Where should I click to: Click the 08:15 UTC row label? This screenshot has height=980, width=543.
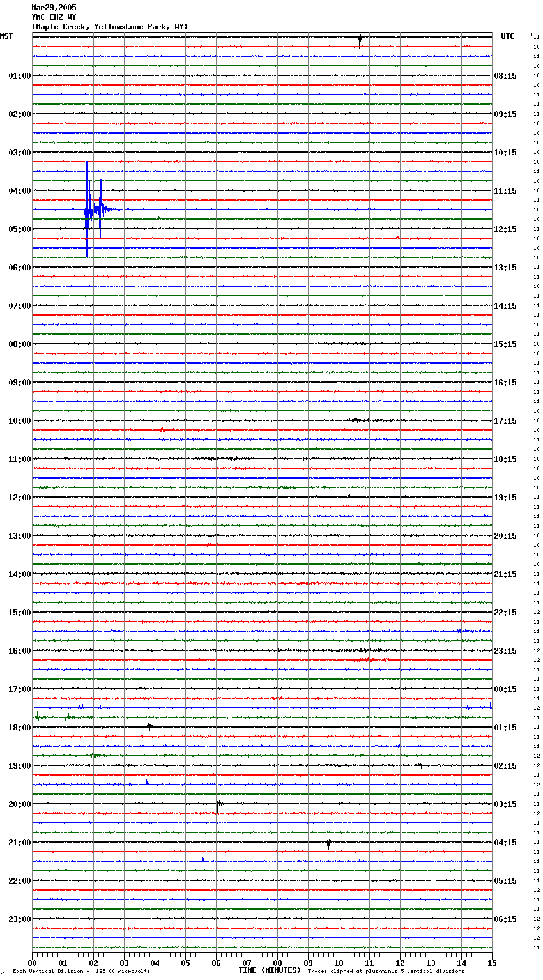coord(505,76)
